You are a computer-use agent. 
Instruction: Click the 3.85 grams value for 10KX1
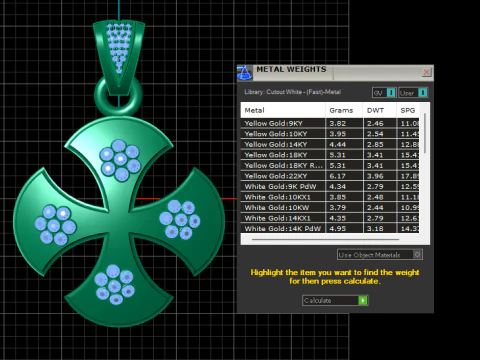[338, 197]
